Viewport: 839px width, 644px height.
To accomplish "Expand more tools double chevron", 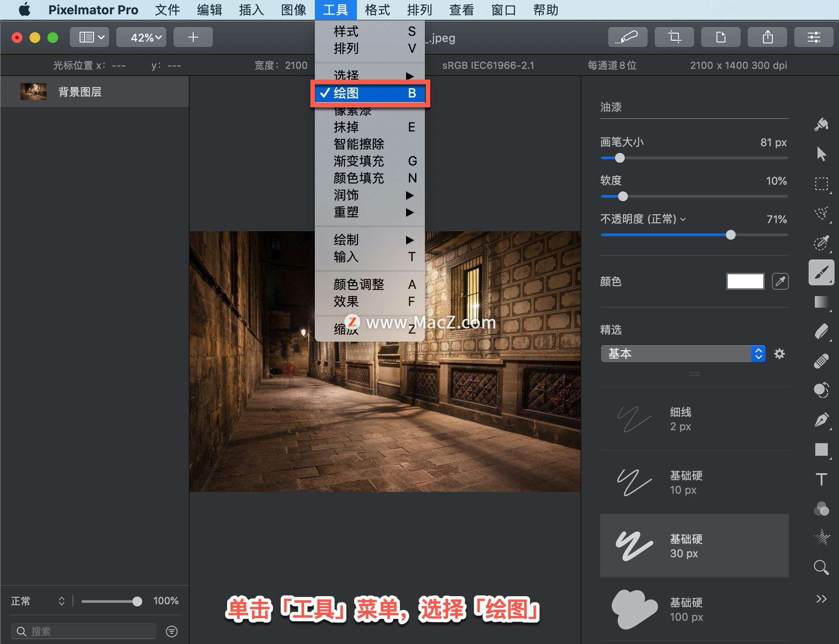I will click(821, 599).
